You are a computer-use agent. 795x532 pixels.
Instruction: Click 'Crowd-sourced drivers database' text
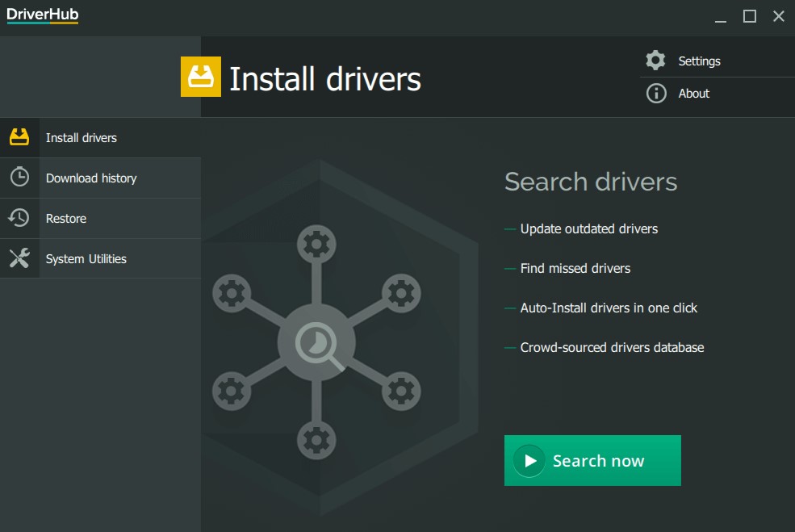(612, 347)
